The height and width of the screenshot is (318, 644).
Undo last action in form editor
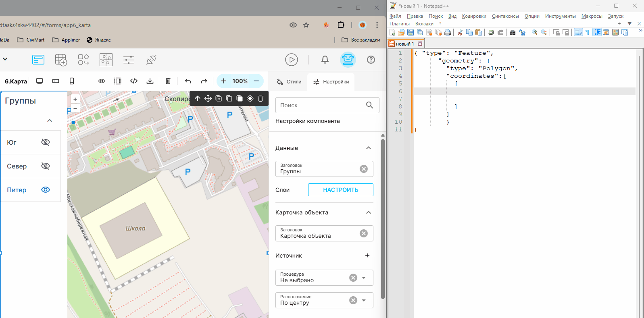tap(188, 81)
